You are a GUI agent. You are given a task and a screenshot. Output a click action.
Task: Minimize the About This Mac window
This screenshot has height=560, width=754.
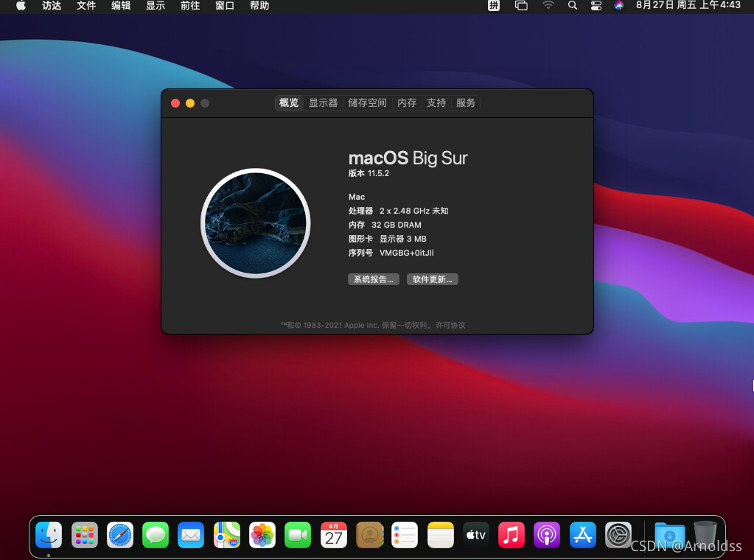pos(190,103)
